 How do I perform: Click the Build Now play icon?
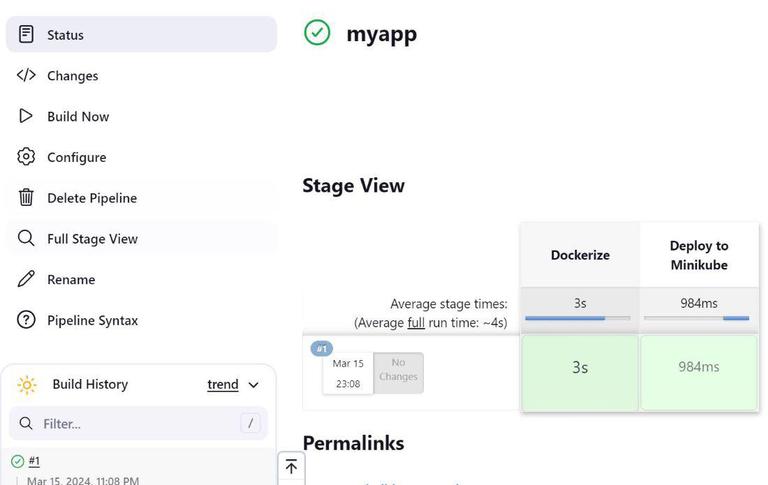[x=27, y=116]
